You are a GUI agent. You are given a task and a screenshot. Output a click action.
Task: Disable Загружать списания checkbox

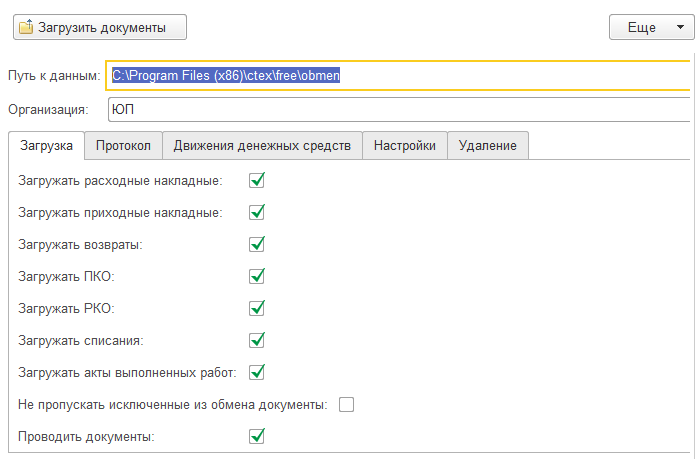[x=256, y=340]
